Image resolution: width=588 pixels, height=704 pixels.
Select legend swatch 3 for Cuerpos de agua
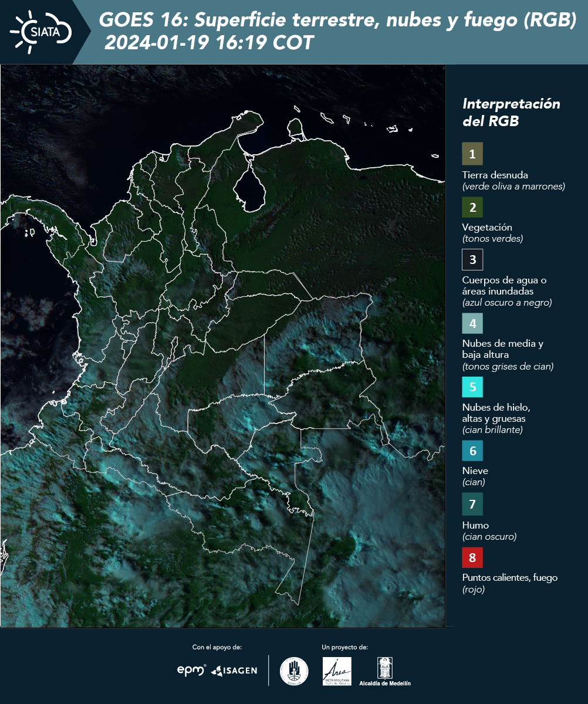pos(472,259)
